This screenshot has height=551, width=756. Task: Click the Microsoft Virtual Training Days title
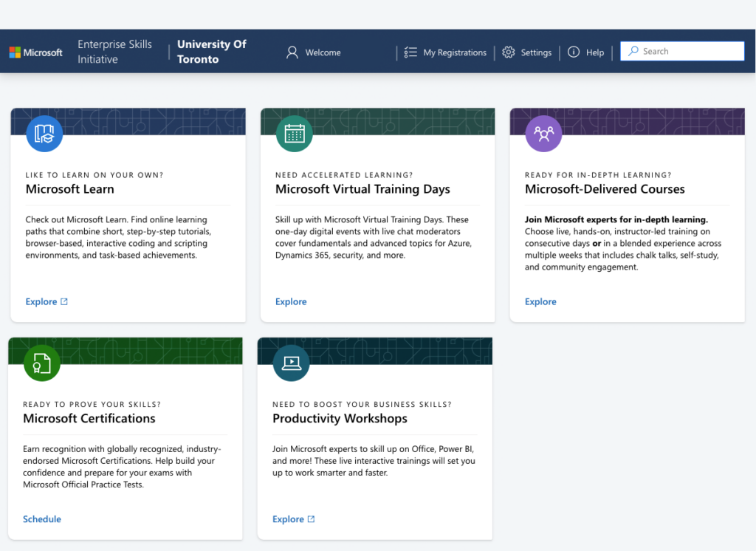[x=362, y=189]
